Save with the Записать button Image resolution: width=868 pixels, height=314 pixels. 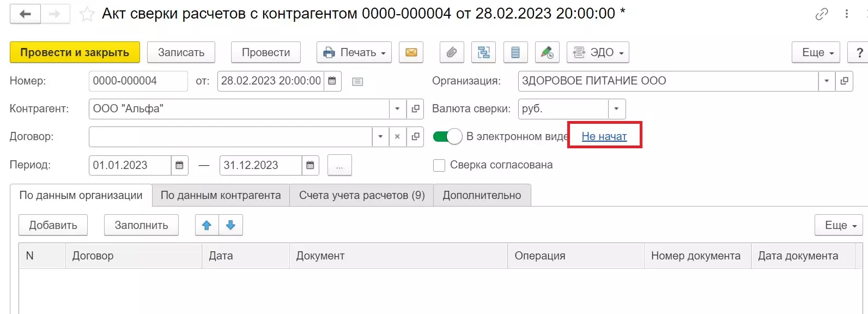[x=181, y=52]
